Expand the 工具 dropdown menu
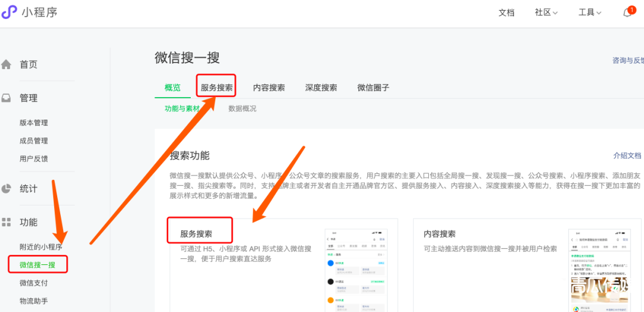 point(589,13)
